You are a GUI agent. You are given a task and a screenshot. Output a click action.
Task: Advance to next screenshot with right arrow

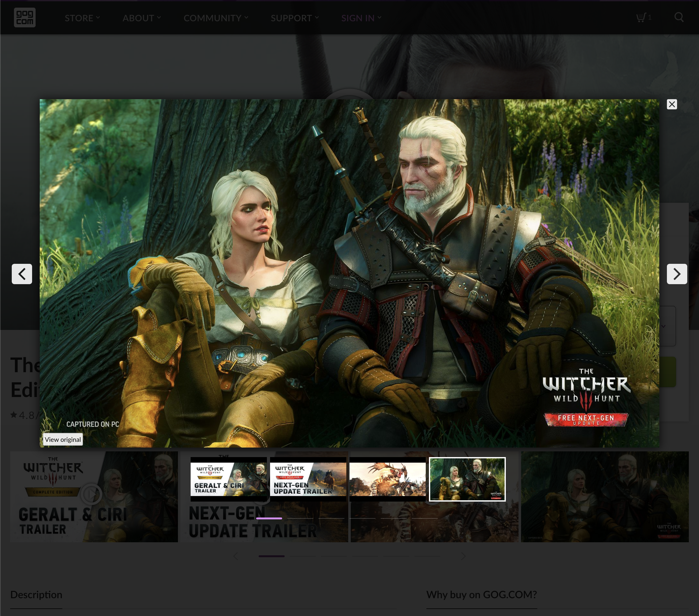(x=676, y=274)
